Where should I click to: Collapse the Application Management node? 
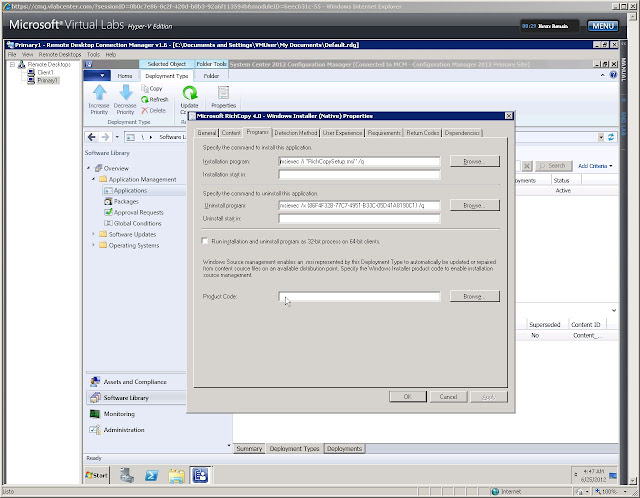pyautogui.click(x=93, y=179)
